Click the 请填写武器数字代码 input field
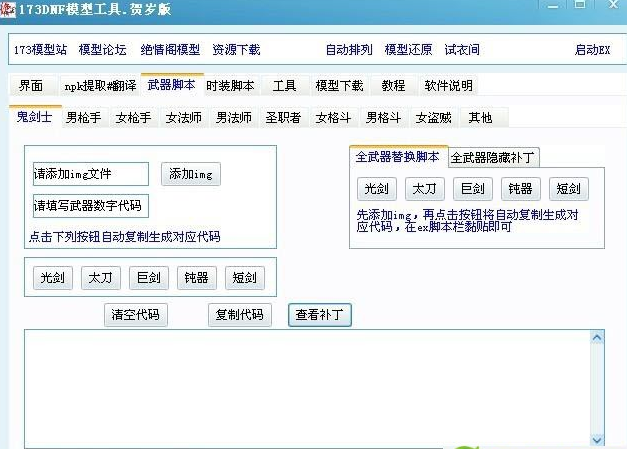 point(90,207)
